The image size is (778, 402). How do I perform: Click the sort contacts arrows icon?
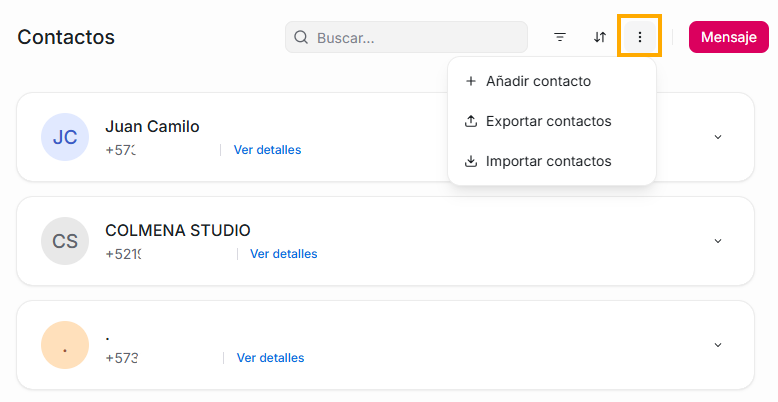coord(600,37)
